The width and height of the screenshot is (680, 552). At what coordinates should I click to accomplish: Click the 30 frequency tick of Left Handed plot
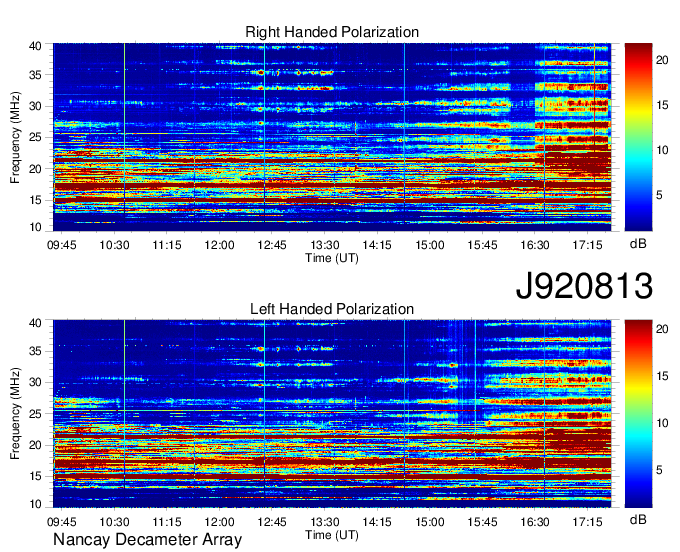35,382
